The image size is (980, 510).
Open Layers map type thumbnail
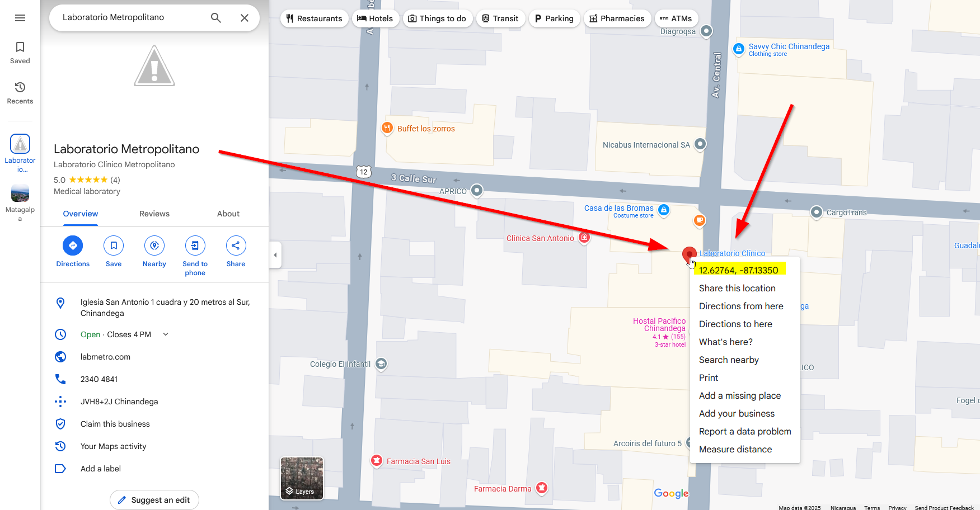[302, 478]
